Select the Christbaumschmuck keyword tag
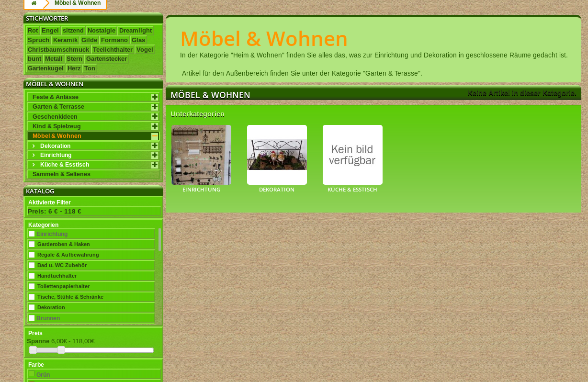Screen dimensions: 588x382 tap(58, 50)
